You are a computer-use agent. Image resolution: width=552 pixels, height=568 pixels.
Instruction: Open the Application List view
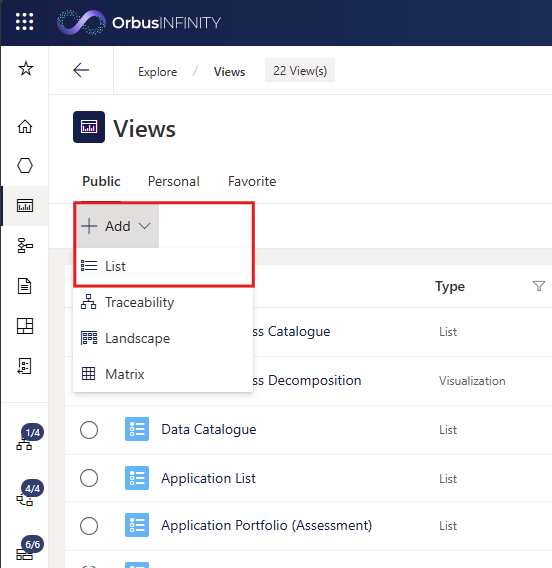pyautogui.click(x=208, y=479)
